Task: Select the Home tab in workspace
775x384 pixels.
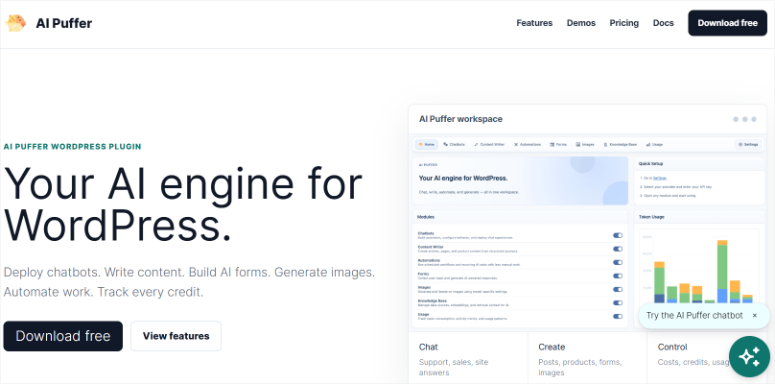Action: (427, 144)
